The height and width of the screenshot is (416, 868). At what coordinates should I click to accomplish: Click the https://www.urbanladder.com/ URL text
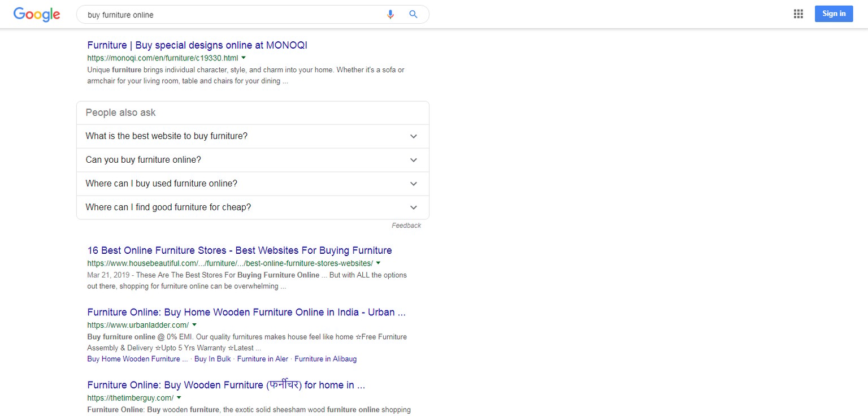[138, 325]
